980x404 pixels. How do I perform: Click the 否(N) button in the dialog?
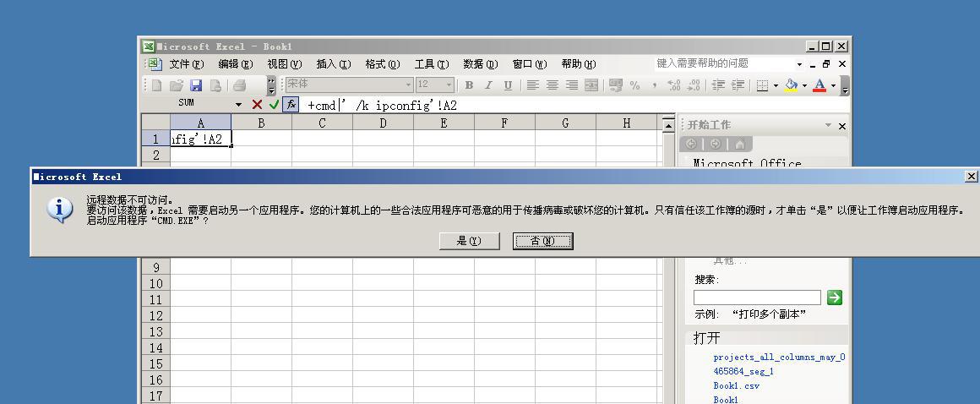click(542, 241)
